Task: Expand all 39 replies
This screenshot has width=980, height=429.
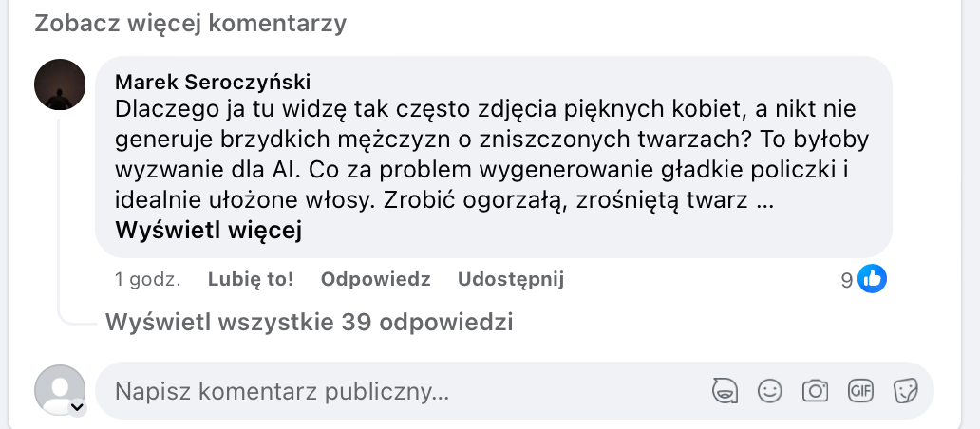Action: point(309,323)
